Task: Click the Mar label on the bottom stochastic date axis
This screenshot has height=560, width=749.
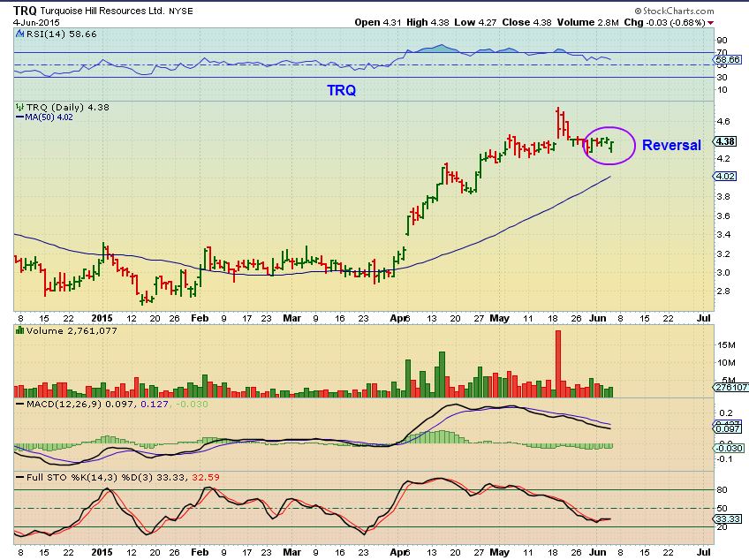Action: (291, 552)
